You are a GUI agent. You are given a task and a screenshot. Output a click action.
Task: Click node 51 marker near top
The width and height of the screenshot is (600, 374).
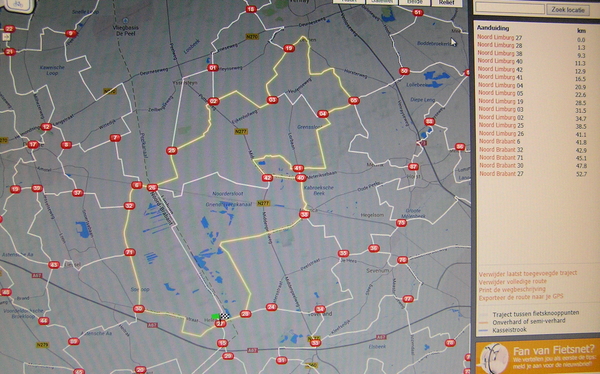(x=418, y=13)
